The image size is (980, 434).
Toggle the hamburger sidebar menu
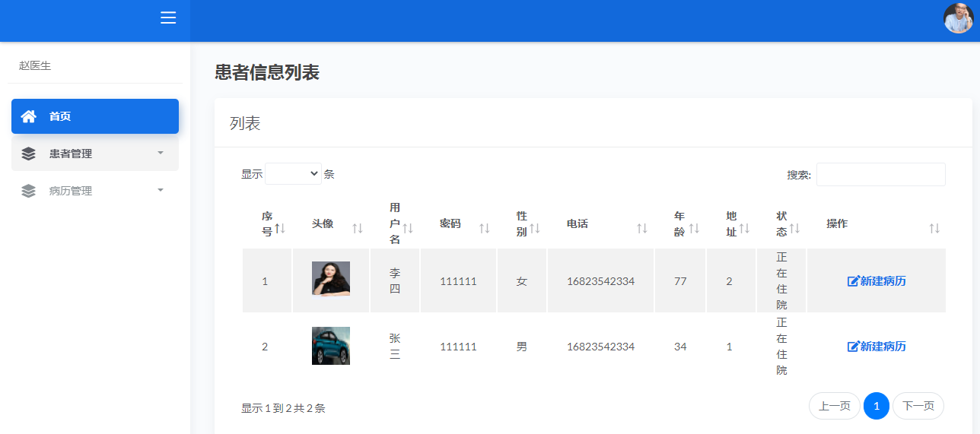click(x=168, y=17)
